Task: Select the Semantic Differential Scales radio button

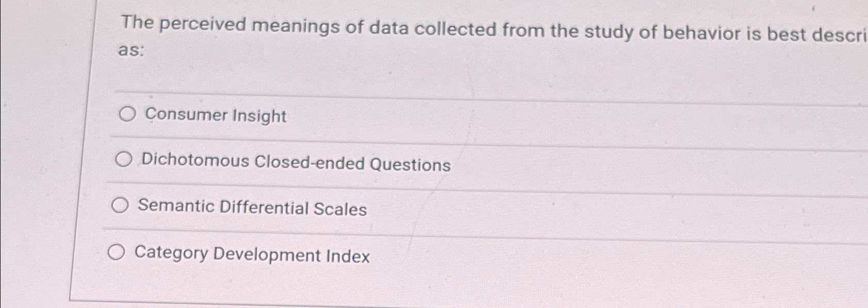Action: (120, 207)
